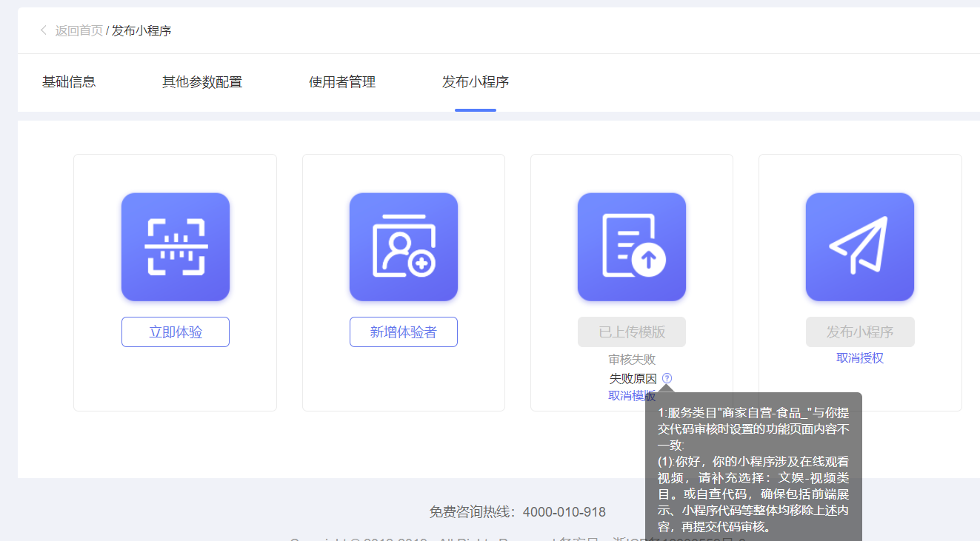Click the back arrow chevron in breadcrumb
Viewport: 980px width, 541px height.
click(x=44, y=30)
